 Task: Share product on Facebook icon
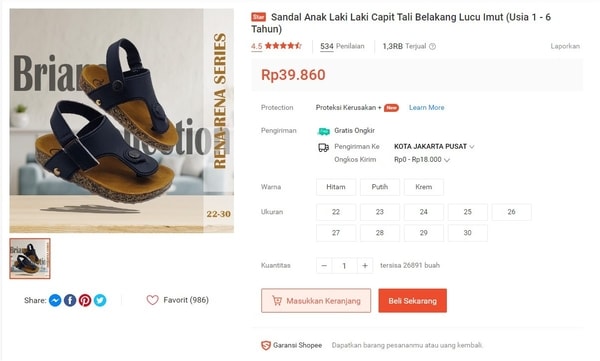pos(70,300)
